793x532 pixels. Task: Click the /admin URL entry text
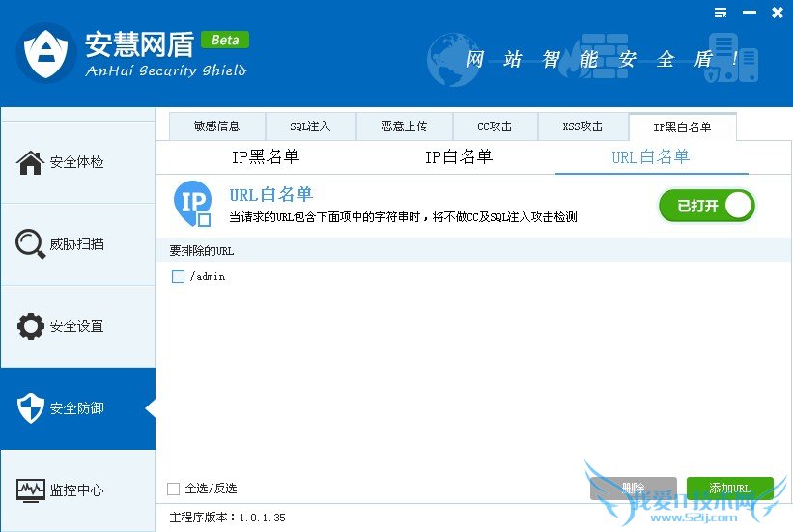(x=208, y=276)
